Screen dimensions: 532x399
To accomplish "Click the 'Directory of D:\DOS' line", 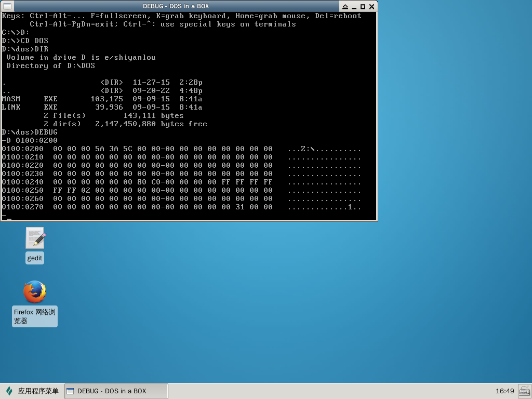I will point(50,65).
